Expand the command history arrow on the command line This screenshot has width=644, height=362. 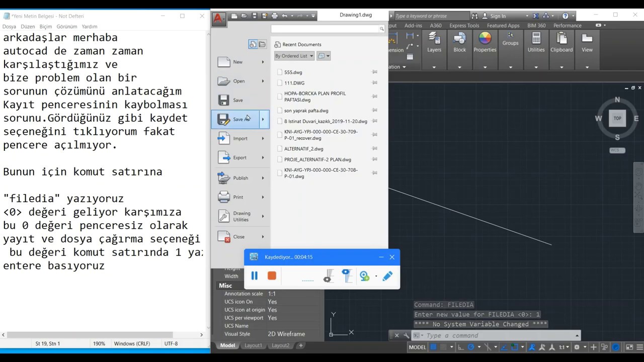coord(577,335)
